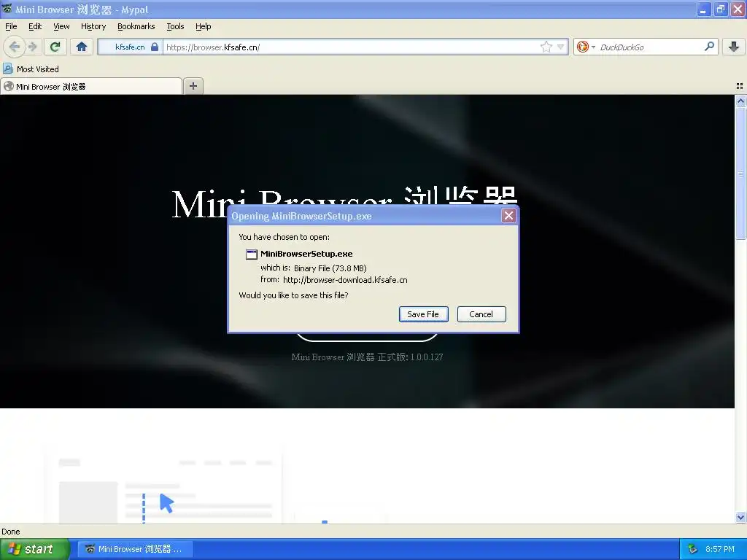Click the Binary File (73.8 MB) text

(330, 268)
